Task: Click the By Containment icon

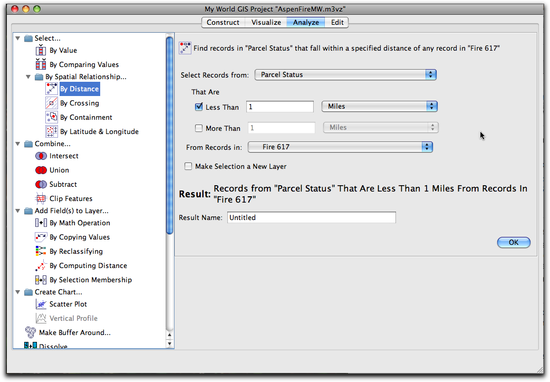Action: click(x=52, y=117)
